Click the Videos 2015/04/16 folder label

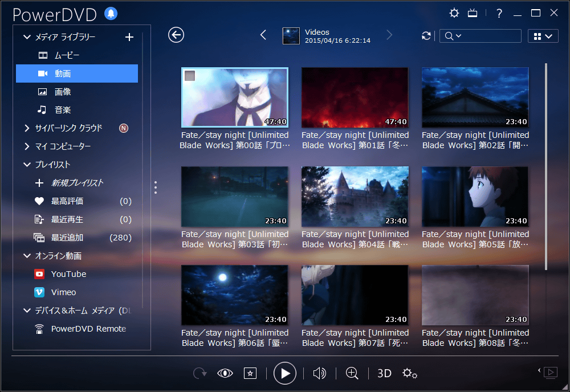(x=337, y=36)
